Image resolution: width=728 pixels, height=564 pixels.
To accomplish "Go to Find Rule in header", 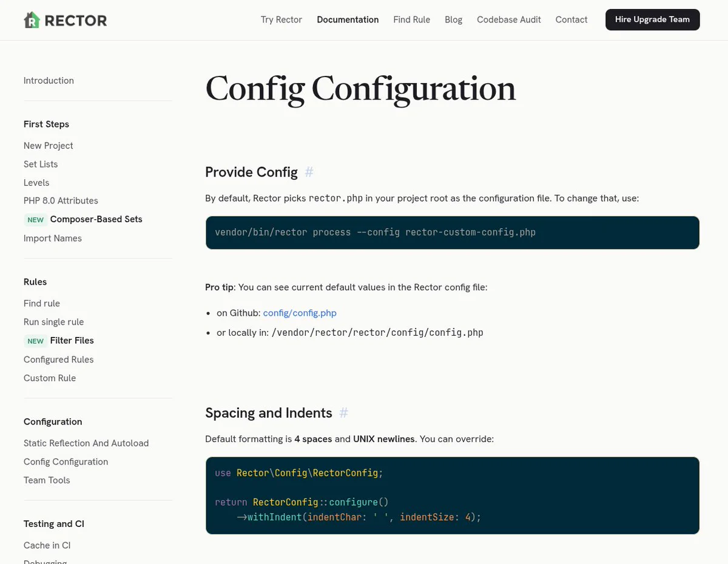I will 411,19.
